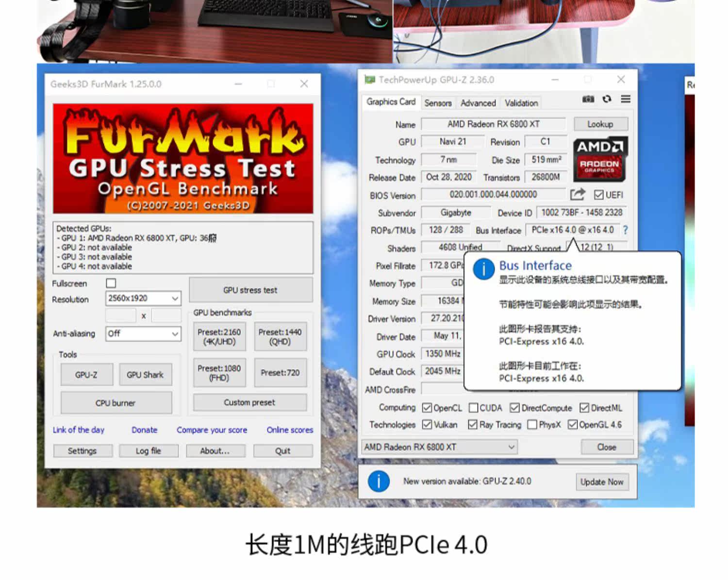Screen dimensions: 728x580
Task: Switch to the Graphics Card tab
Action: coord(391,102)
